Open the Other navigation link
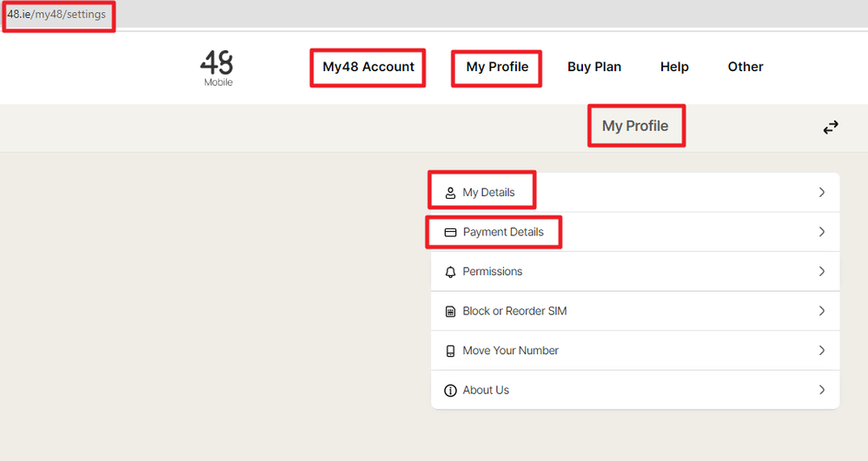 click(x=745, y=67)
